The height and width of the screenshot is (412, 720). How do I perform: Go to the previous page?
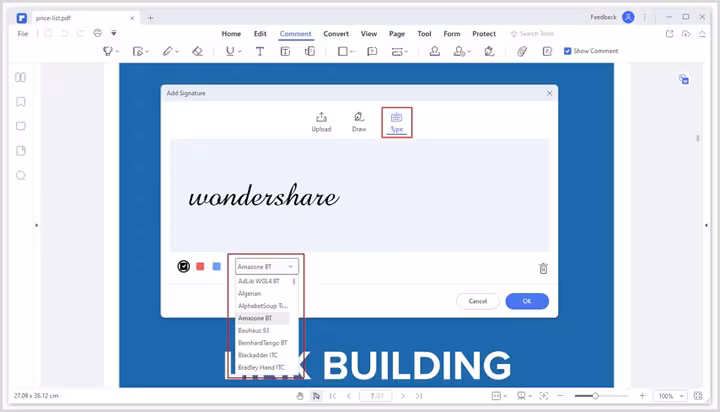click(x=349, y=396)
